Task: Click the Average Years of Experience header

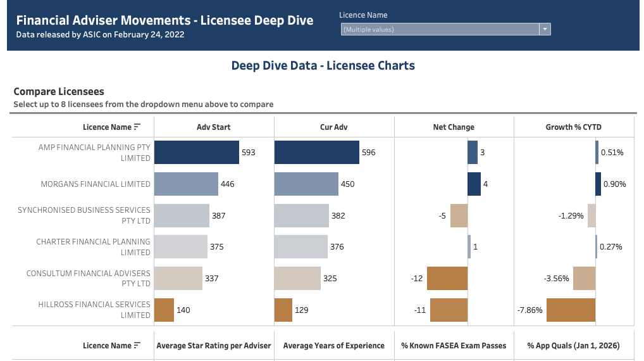Action: (334, 345)
